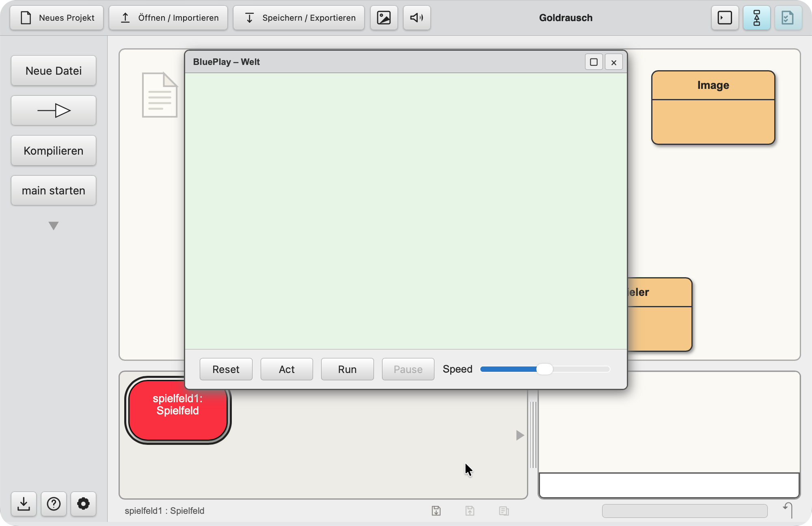This screenshot has height=526, width=812.
Task: Click the Speed slider handle
Action: tap(544, 369)
